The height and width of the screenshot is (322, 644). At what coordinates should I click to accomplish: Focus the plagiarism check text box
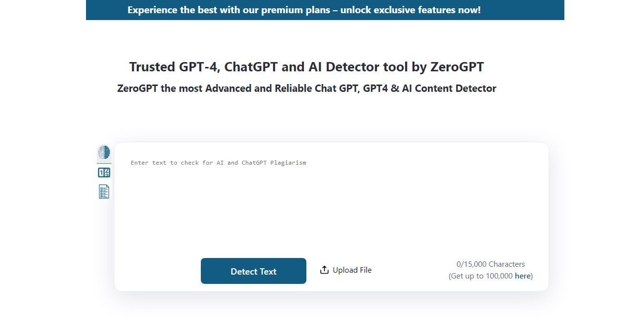tap(293, 195)
